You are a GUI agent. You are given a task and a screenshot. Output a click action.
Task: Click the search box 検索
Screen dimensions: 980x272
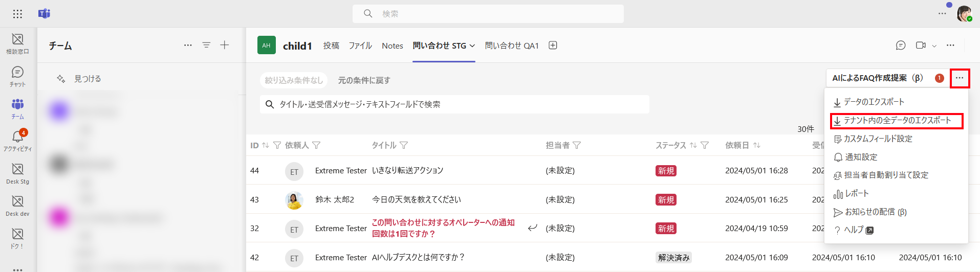[x=488, y=14]
